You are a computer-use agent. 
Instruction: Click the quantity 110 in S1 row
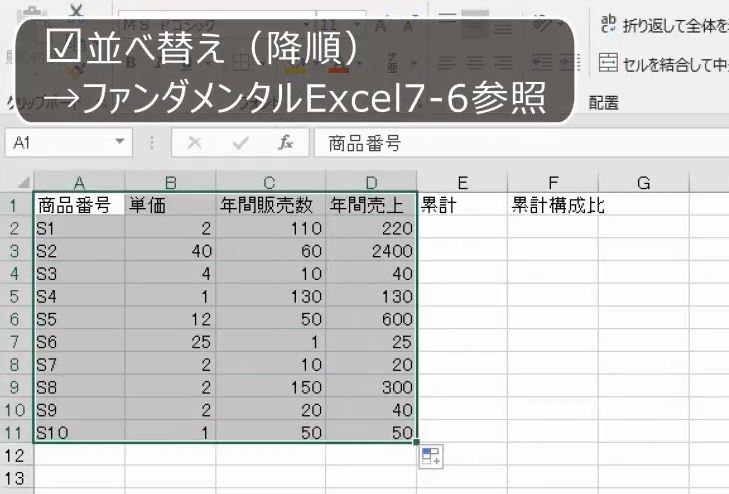point(270,228)
